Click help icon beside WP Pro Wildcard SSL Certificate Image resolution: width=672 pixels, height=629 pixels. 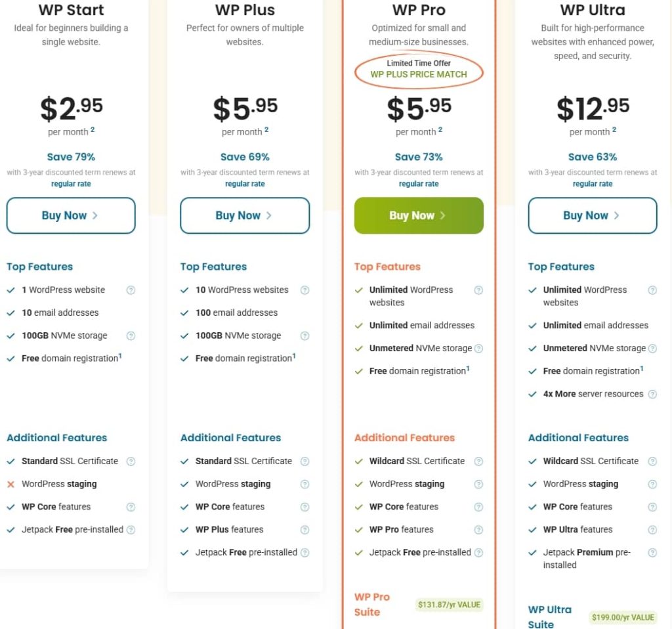(478, 462)
